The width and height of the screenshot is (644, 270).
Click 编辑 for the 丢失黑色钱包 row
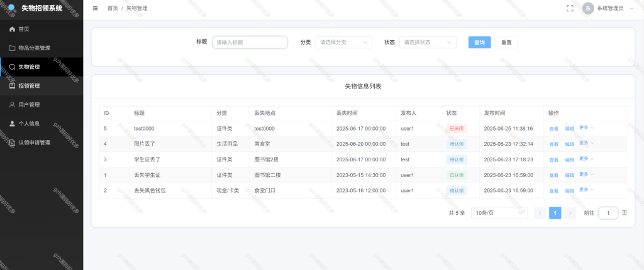coord(569,191)
